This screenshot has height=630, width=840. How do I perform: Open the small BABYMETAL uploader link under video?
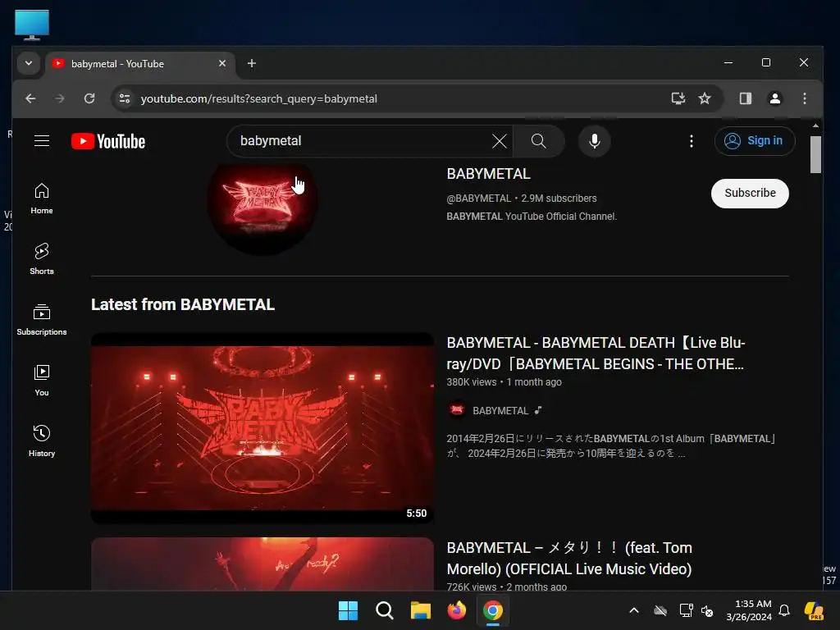pos(500,411)
